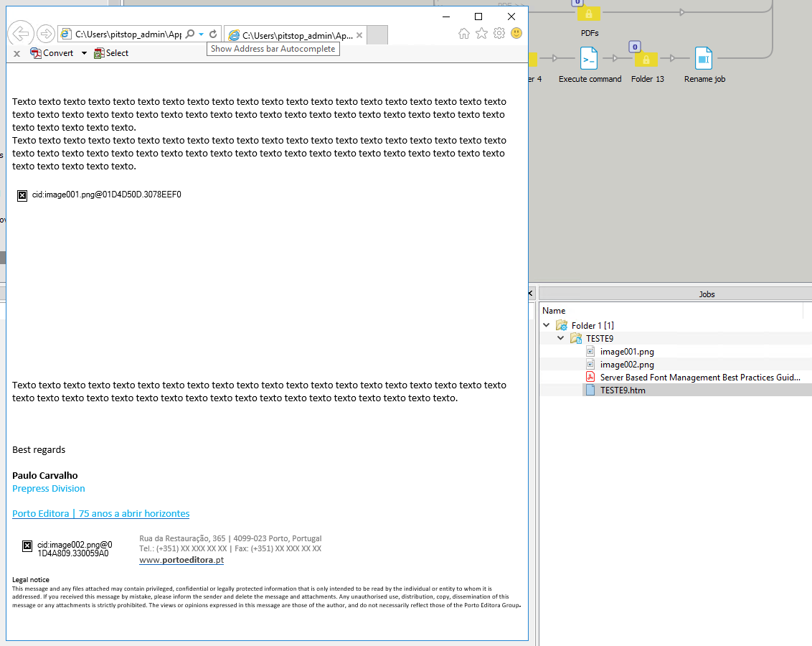Select image001.png in the Jobs list
The image size is (812, 646).
626,352
